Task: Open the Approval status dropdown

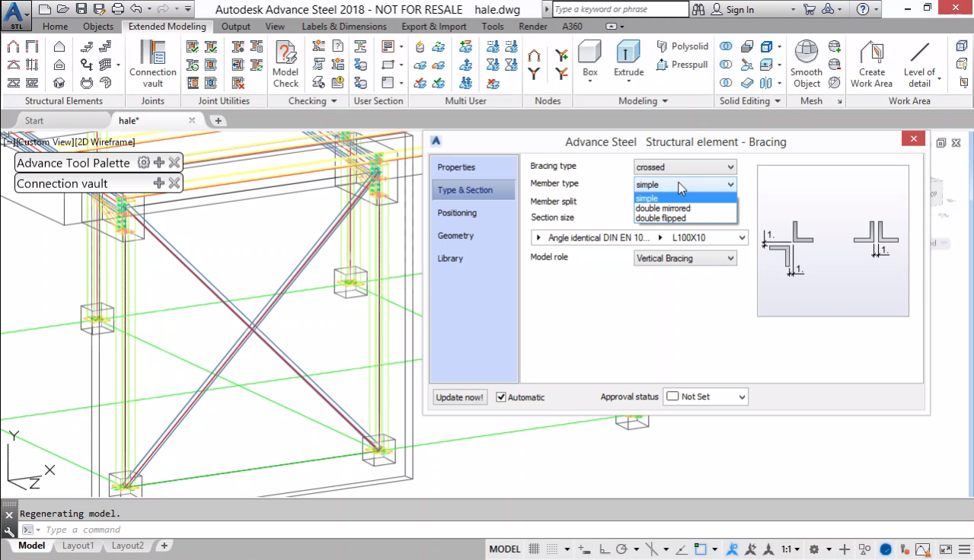Action: coord(705,396)
